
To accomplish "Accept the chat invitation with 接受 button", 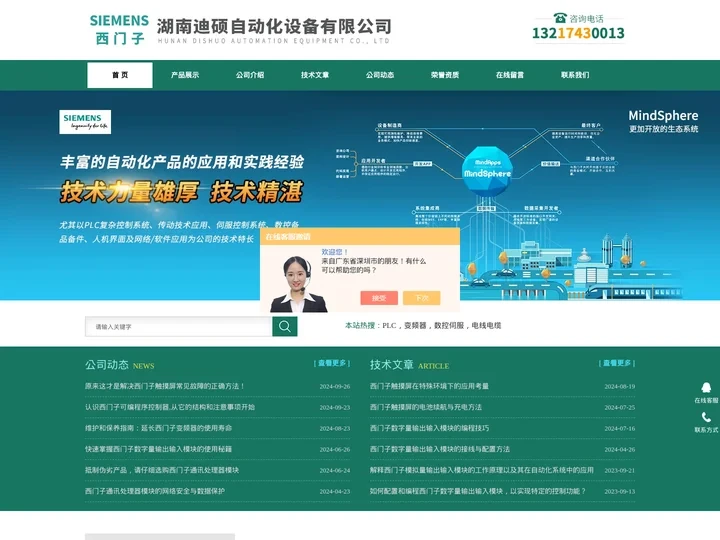I will click(379, 298).
